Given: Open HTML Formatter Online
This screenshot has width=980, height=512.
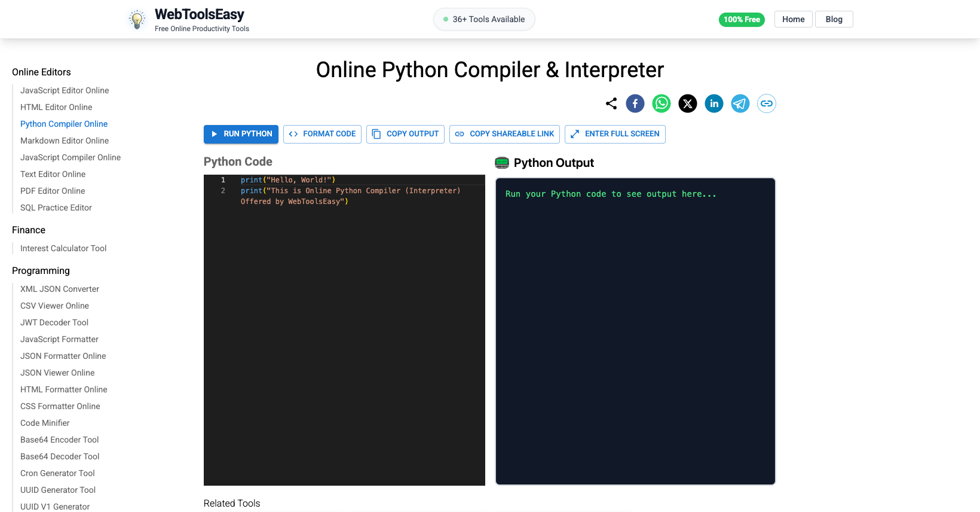Looking at the screenshot, I should 64,389.
